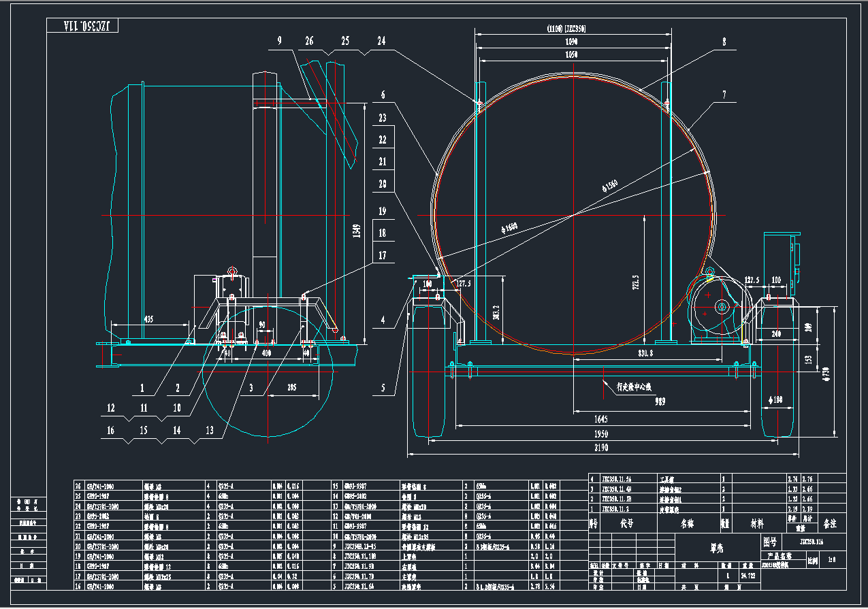Click callout number 3 below left view
Screen dimensions: 868x609
pyautogui.click(x=251, y=388)
